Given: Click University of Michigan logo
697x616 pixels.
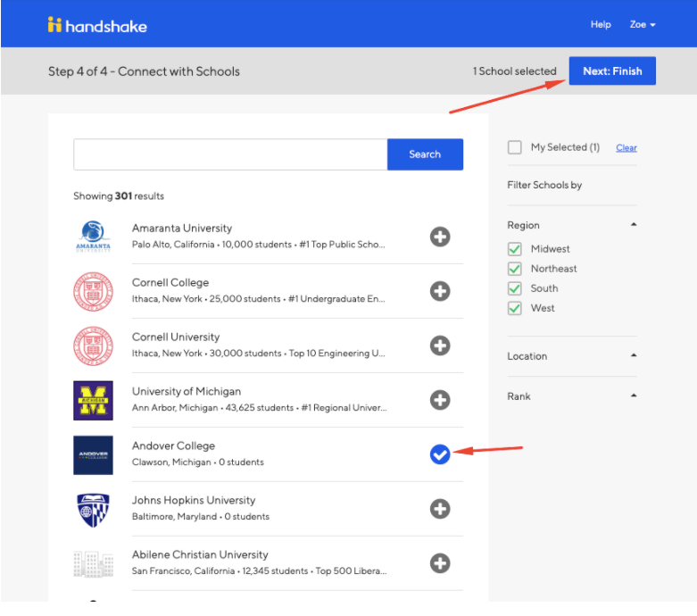Looking at the screenshot, I should click(x=93, y=400).
